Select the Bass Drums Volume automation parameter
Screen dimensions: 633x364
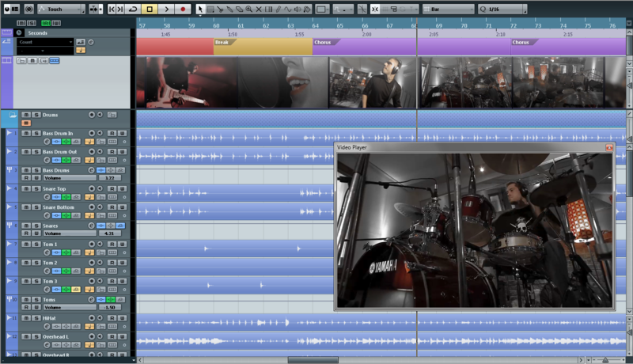[70, 177]
